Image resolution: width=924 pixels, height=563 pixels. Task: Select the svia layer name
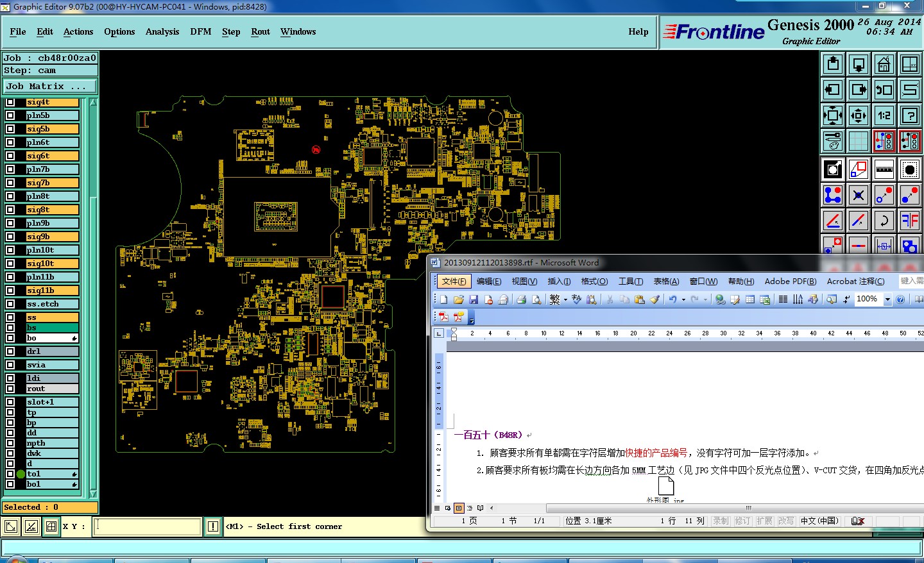[x=52, y=365]
